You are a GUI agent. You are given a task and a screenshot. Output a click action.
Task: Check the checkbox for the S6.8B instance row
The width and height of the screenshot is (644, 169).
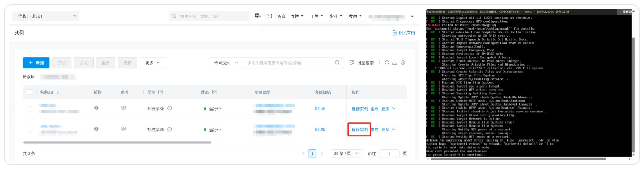[x=29, y=130]
